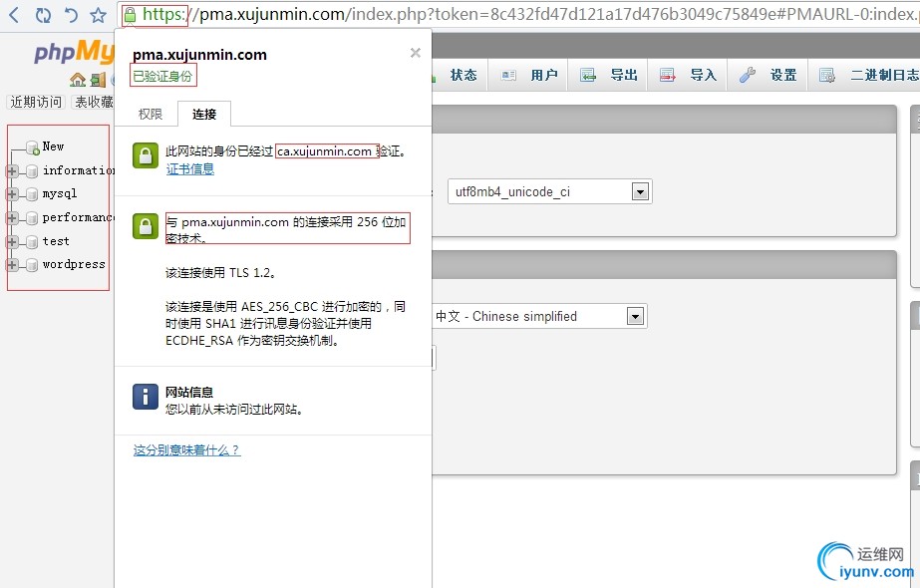
Task: Click the 近期访问 button
Action: [x=36, y=102]
